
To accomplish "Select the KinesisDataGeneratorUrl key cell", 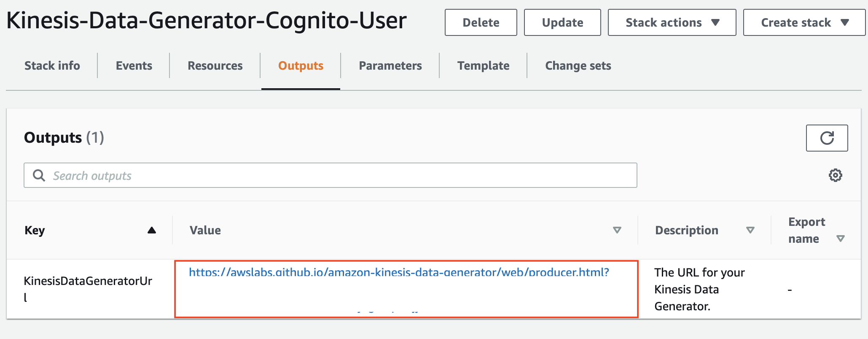I will coord(88,289).
